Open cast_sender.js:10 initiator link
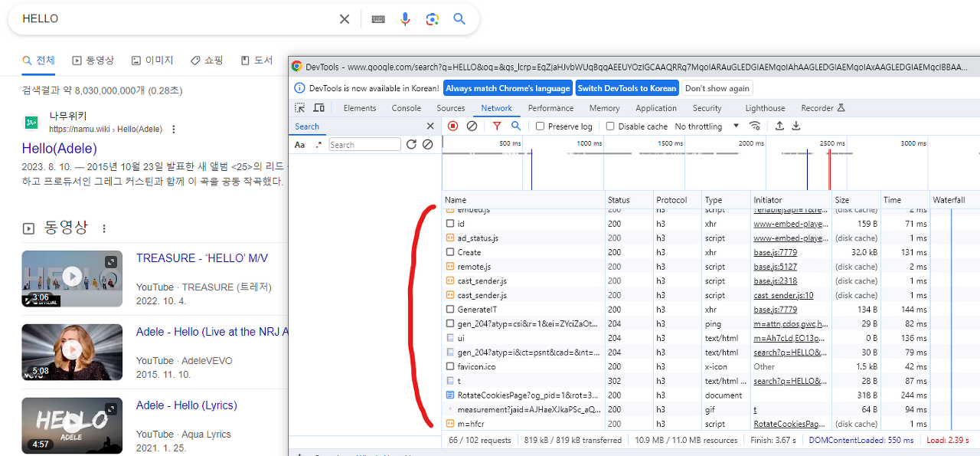The height and width of the screenshot is (456, 980). [783, 295]
